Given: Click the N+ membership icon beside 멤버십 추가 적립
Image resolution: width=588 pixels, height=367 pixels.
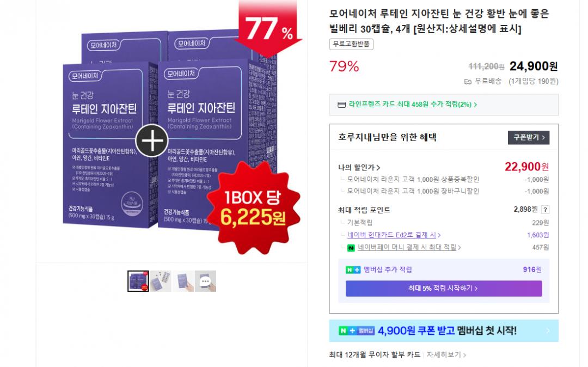Looking at the screenshot, I should click(353, 270).
